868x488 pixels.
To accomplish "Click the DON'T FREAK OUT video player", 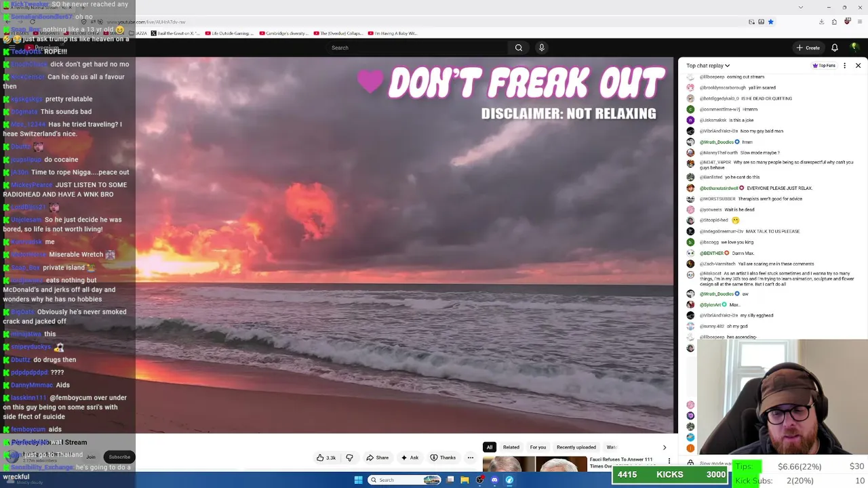I will coord(405,245).
